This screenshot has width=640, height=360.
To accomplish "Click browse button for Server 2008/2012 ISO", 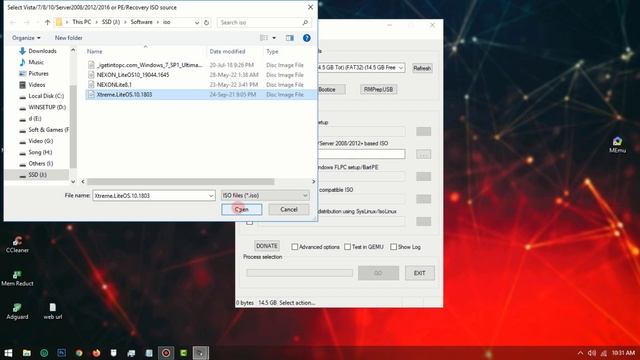I will point(424,154).
